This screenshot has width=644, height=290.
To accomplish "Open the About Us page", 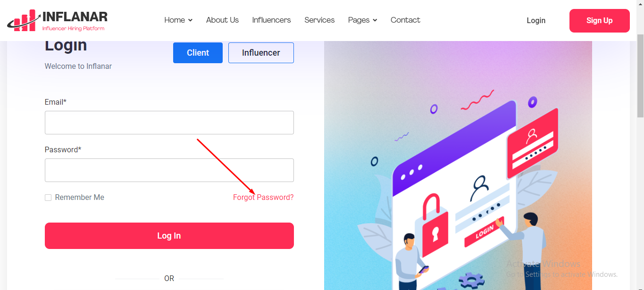I will [222, 20].
